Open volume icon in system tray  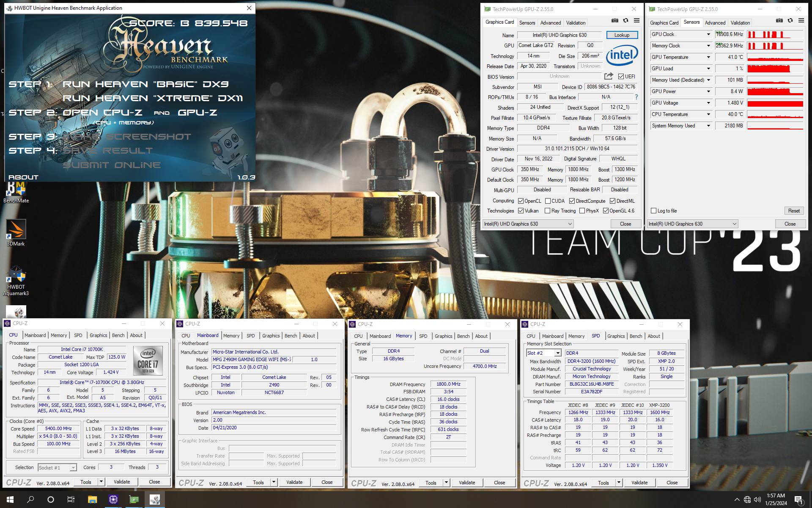[757, 500]
